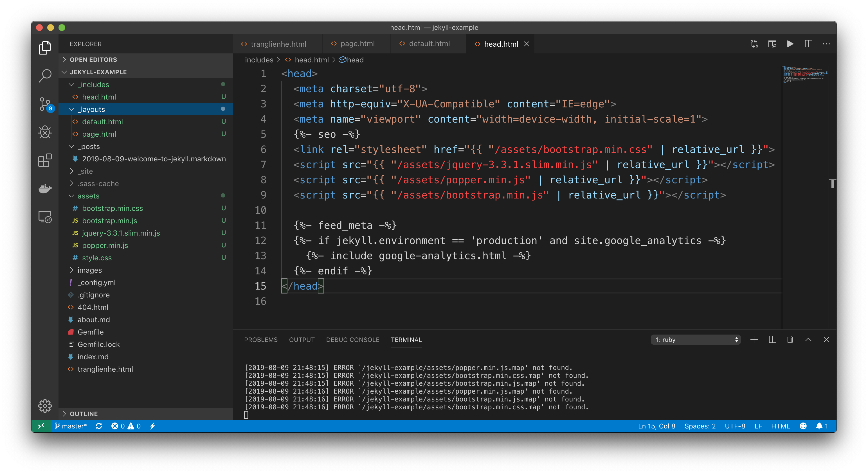This screenshot has width=868, height=474.
Task: Expand the OUTLINE section
Action: (84, 414)
